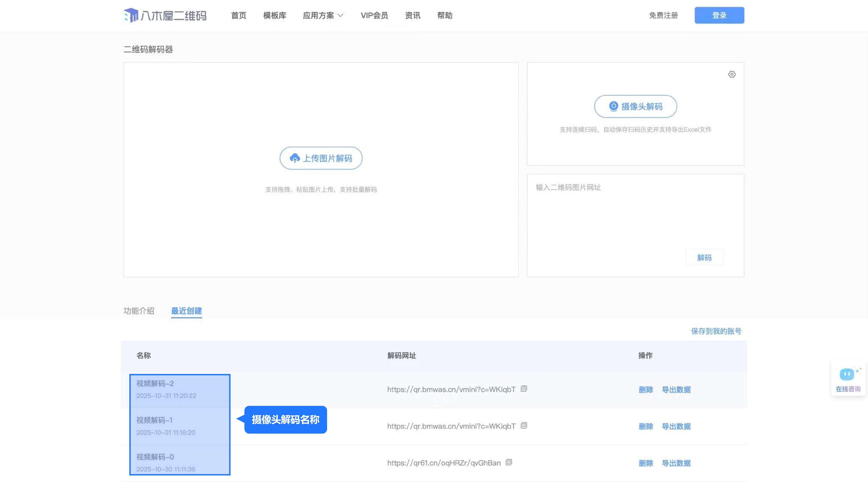Viewport: 868px width, 501px height.
Task: Click 保存到我的账号 link
Action: (x=716, y=331)
